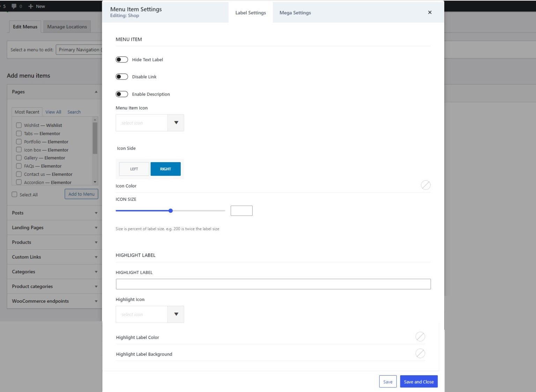Enable the Disable Link switch

122,76
